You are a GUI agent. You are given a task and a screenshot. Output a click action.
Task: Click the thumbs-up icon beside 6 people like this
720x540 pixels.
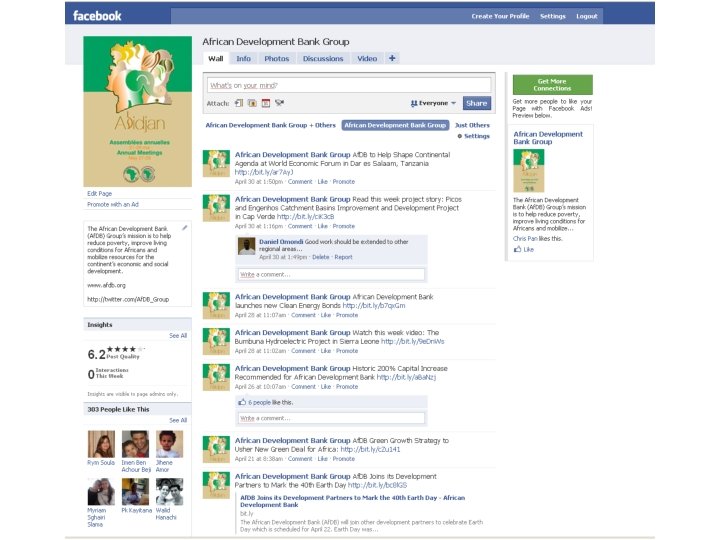point(242,402)
